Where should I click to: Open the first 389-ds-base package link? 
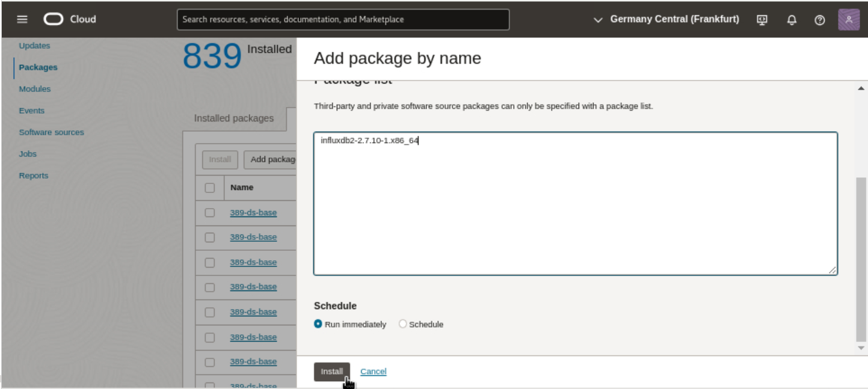(253, 212)
